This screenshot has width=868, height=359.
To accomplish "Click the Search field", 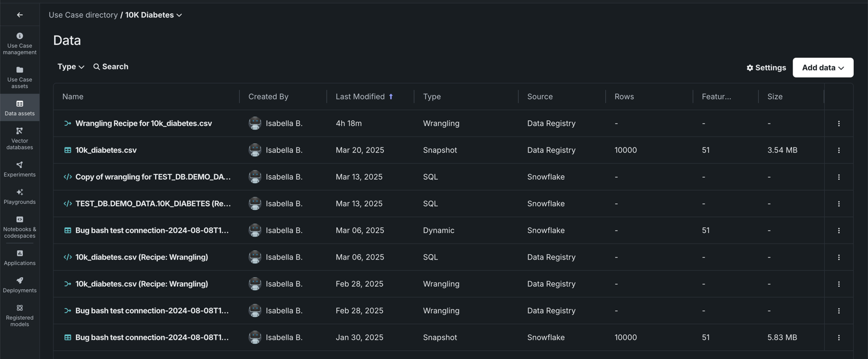I will click(111, 67).
